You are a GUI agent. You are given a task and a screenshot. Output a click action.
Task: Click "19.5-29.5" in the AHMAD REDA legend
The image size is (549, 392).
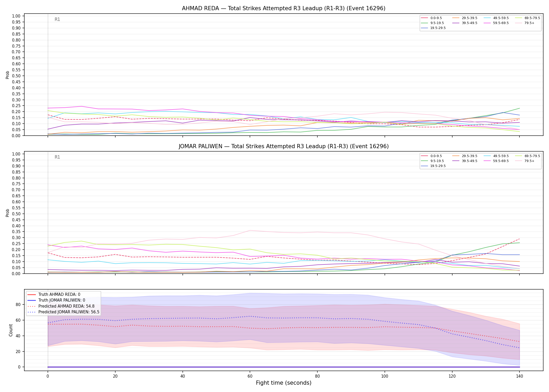pos(438,28)
